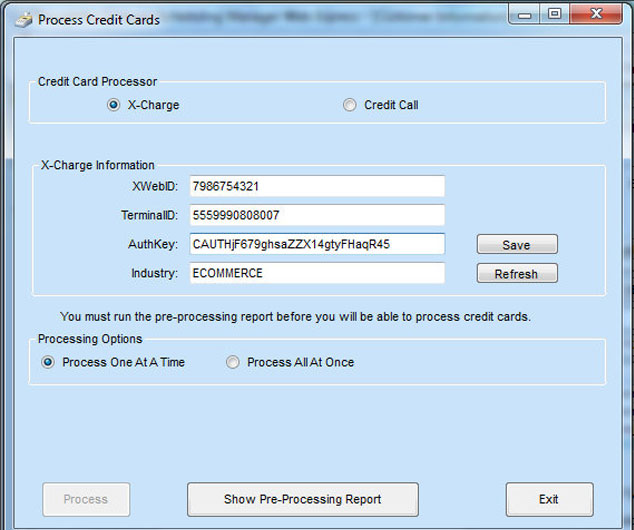Click into the XWebID text field
This screenshot has width=634, height=530.
click(x=316, y=187)
